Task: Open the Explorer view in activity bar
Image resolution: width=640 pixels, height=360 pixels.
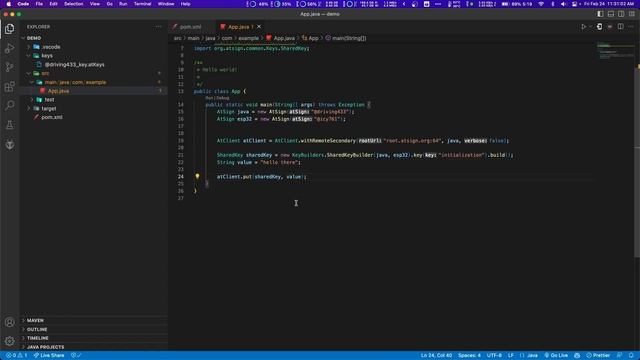Action: (9, 29)
